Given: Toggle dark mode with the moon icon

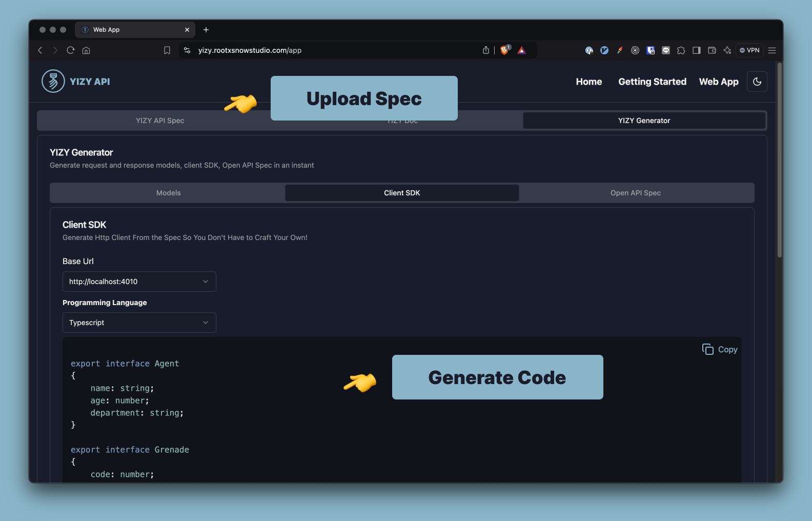Looking at the screenshot, I should coord(757,82).
